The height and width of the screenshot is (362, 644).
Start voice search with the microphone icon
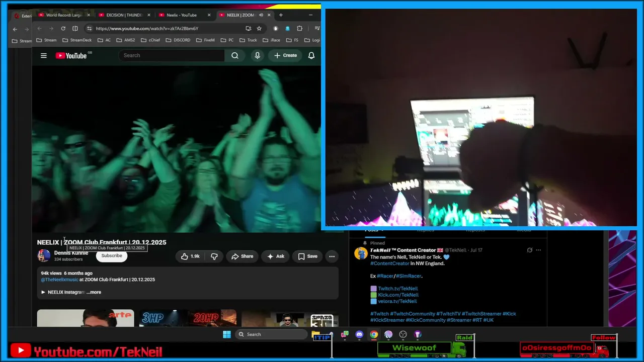click(x=257, y=55)
